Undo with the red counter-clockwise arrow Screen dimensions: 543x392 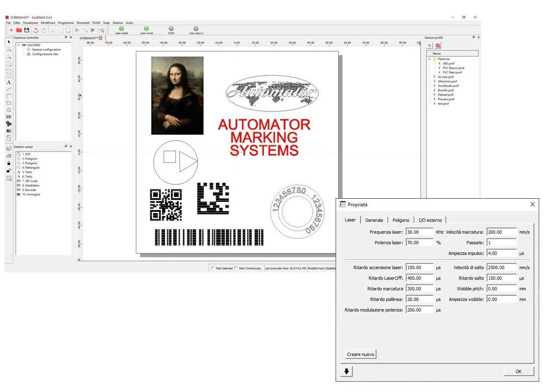pyautogui.click(x=36, y=30)
